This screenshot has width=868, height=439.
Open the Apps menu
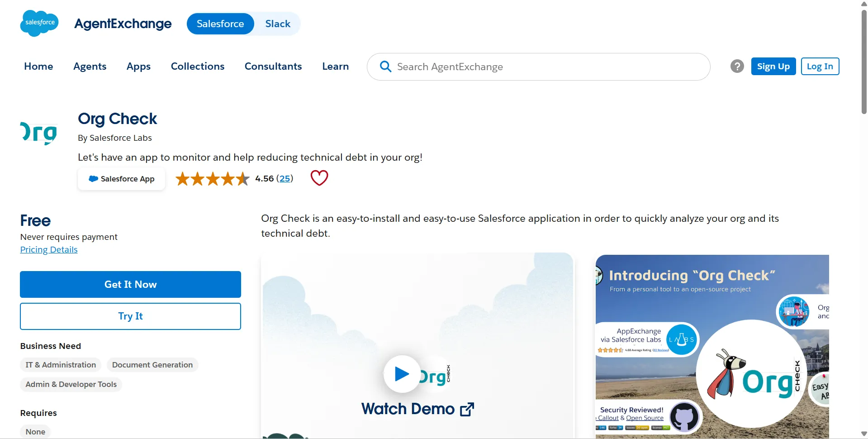pos(138,66)
